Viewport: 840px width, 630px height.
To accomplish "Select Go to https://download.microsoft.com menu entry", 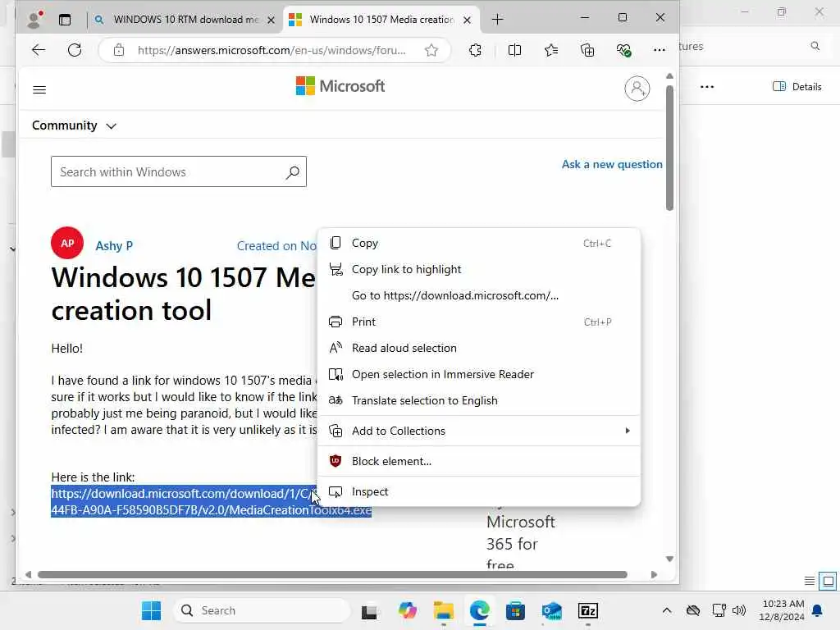I will click(479, 295).
